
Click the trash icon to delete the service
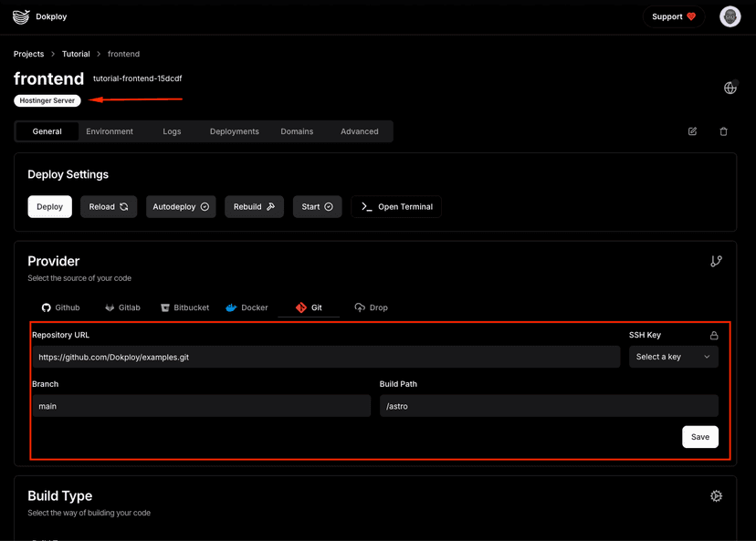click(723, 131)
